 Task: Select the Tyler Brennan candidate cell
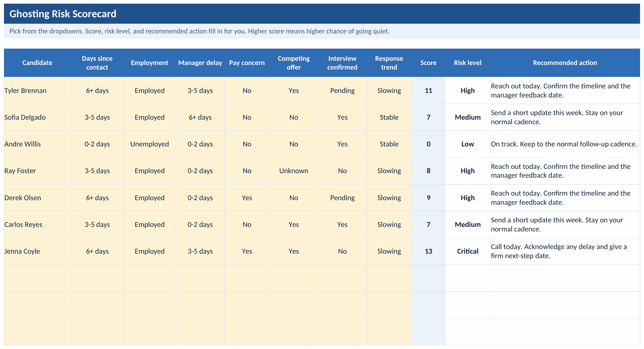tap(37, 91)
